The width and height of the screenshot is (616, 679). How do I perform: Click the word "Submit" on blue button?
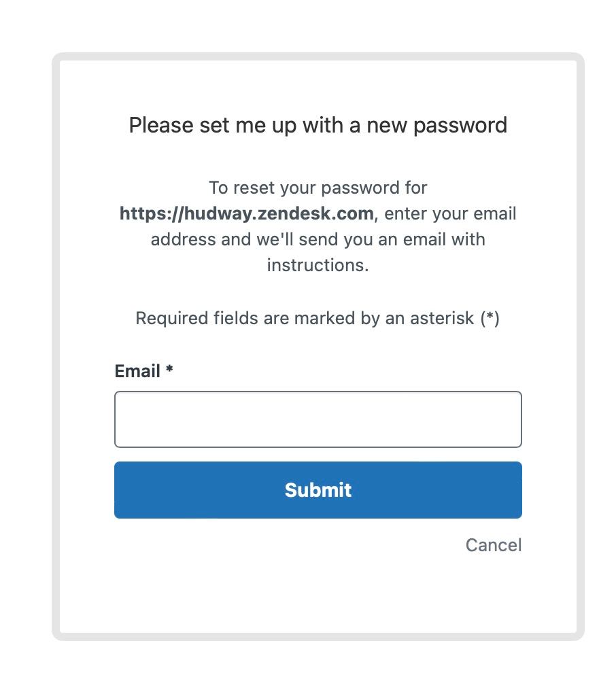[318, 490]
